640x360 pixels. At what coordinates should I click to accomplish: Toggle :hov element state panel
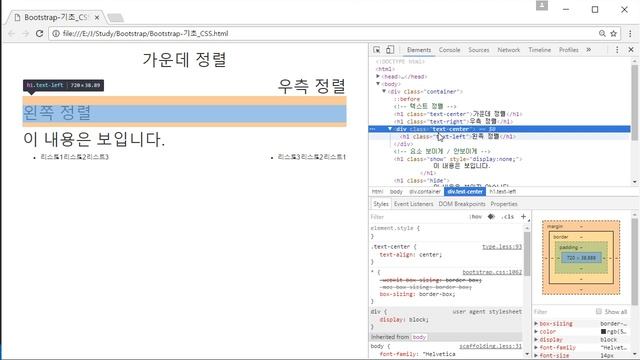[x=476, y=217]
